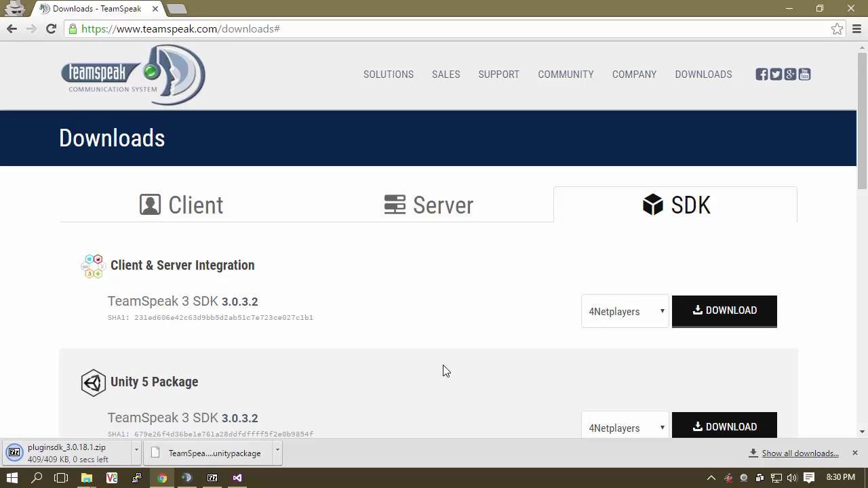
Task: Open TeamSpeak Google Plus icon
Action: pos(790,75)
